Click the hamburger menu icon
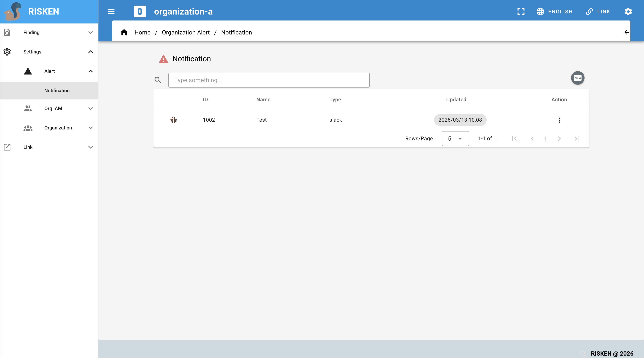The image size is (644, 358). coord(111,12)
